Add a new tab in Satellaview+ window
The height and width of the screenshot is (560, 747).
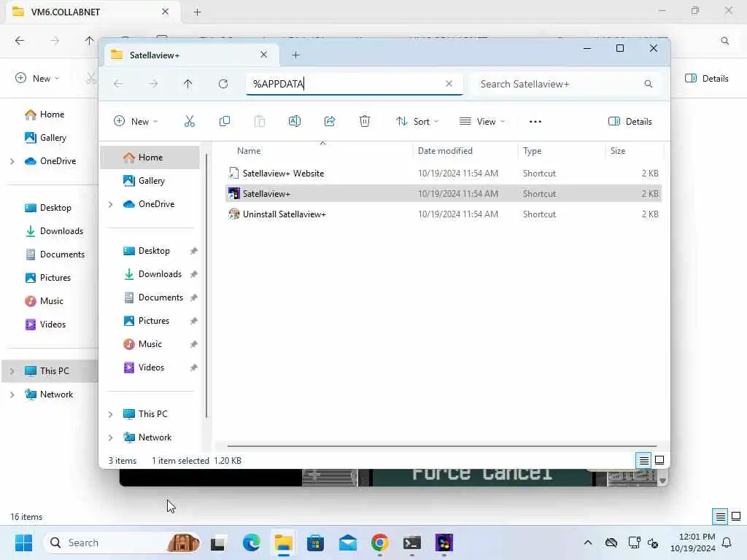(x=296, y=55)
